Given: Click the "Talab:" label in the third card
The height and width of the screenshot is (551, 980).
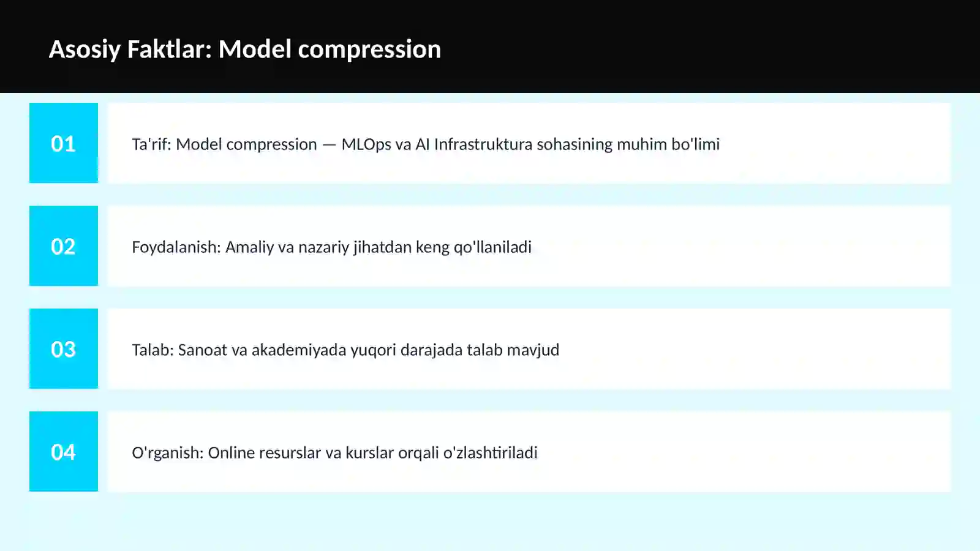Looking at the screenshot, I should 153,350.
